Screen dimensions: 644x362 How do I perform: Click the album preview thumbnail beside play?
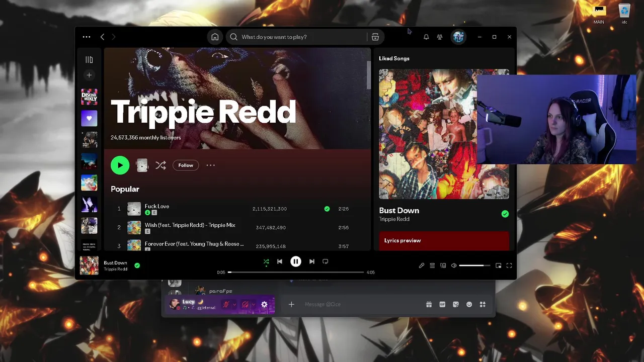(142, 165)
